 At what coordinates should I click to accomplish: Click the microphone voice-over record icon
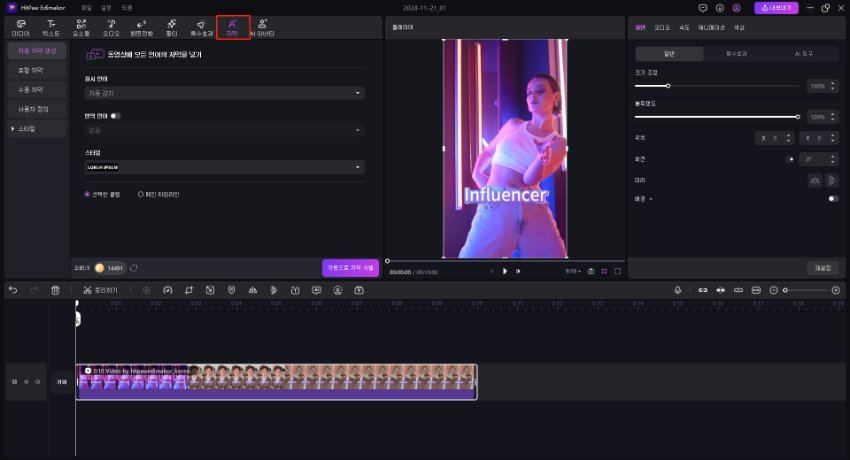(x=677, y=290)
